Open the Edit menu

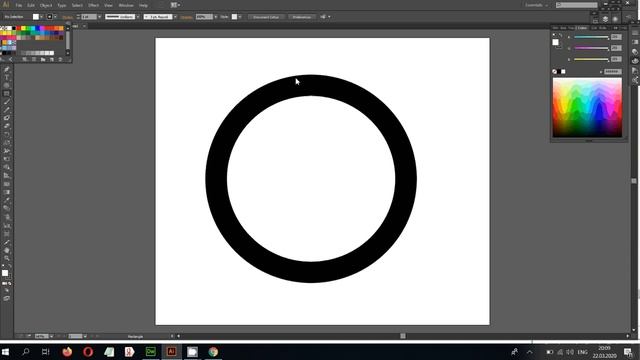click(x=31, y=5)
